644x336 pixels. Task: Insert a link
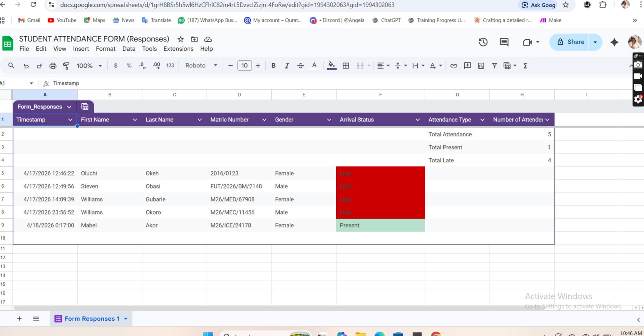(454, 66)
